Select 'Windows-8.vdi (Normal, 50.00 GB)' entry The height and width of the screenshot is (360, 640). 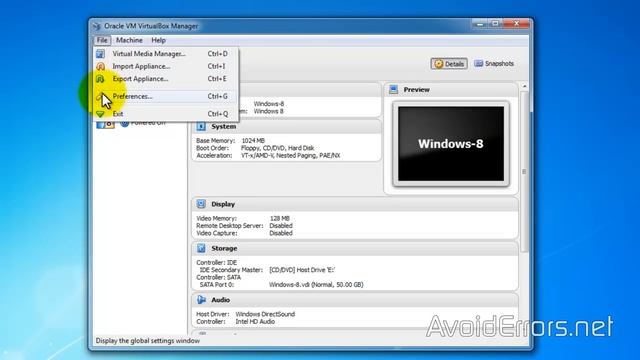point(316,284)
